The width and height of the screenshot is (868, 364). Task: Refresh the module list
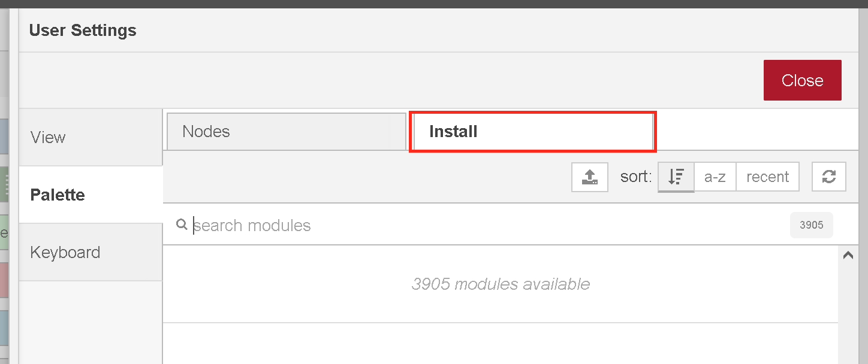[x=829, y=177]
